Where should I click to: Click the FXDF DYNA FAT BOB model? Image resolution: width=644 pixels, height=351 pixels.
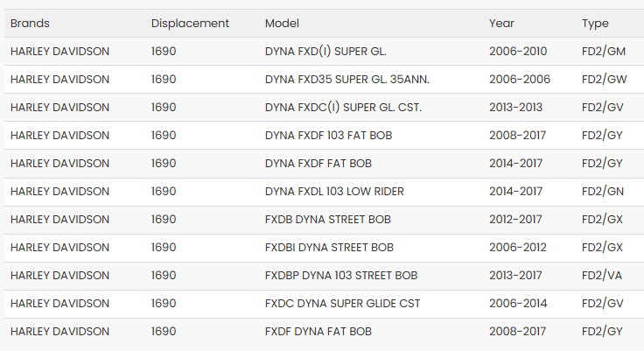318,332
